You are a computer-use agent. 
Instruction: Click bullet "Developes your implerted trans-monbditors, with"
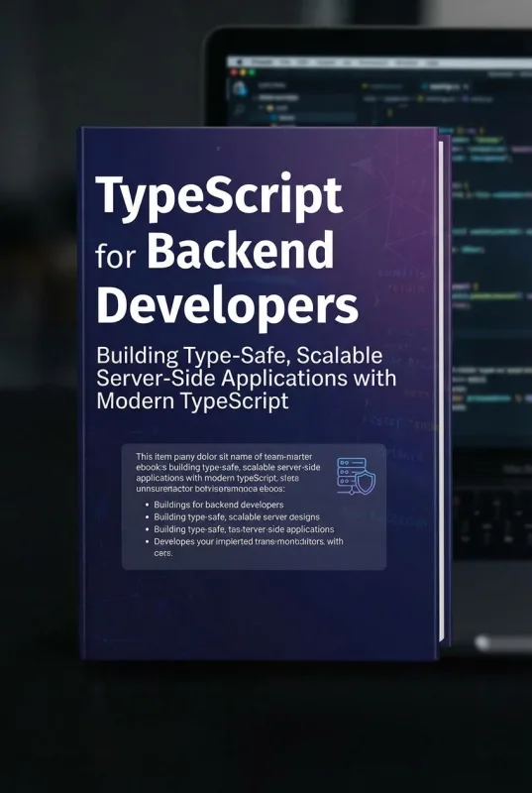pyautogui.click(x=249, y=541)
